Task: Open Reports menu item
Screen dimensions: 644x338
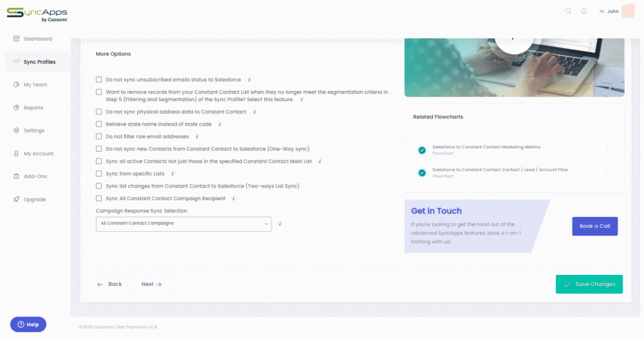Action: pos(33,108)
